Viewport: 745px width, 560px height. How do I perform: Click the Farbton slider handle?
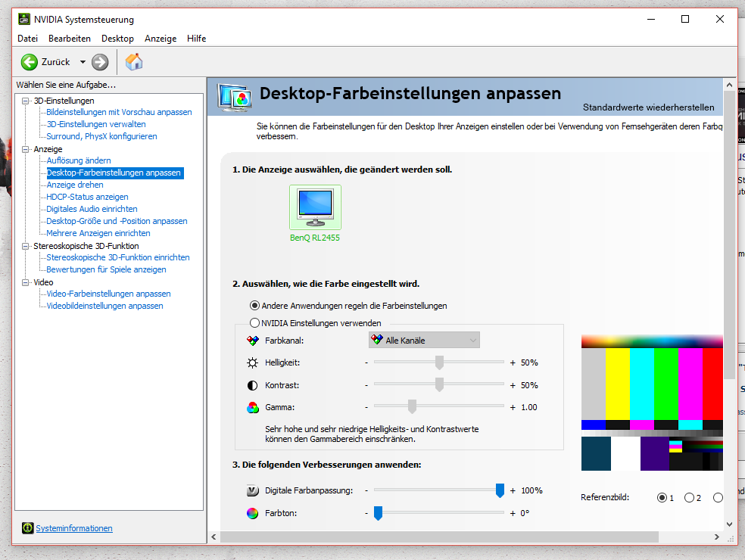(379, 513)
